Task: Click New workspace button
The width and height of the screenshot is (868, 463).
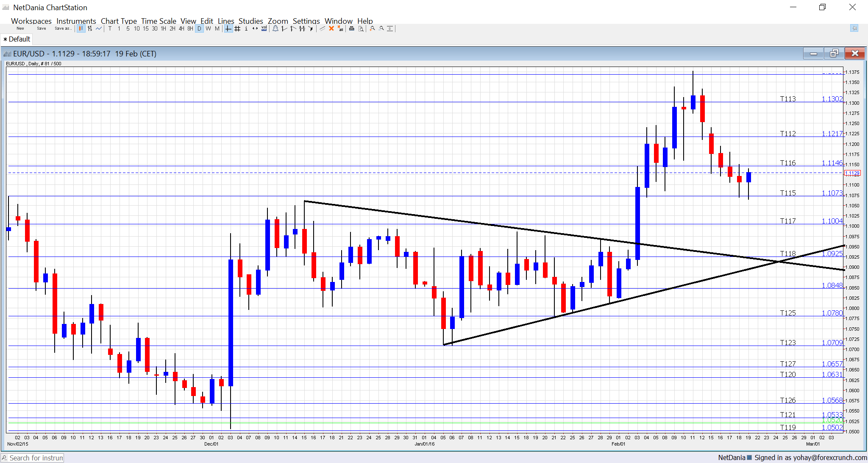Action: [20, 28]
